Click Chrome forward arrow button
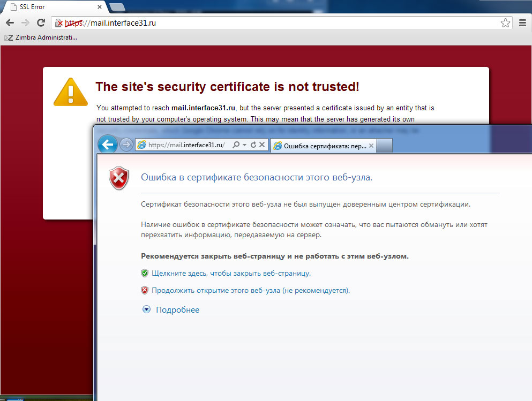The width and height of the screenshot is (532, 401). [x=25, y=22]
